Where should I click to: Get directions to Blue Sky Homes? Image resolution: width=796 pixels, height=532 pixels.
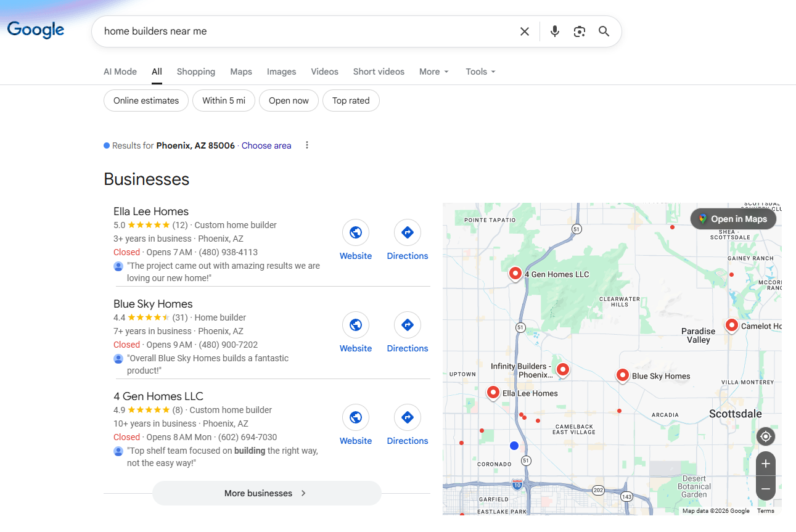(407, 325)
